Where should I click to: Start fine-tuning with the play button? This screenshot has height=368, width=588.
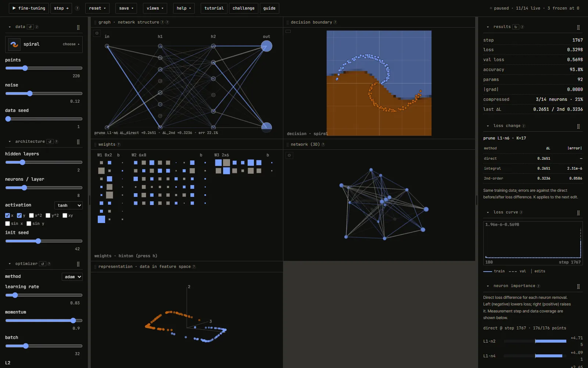(29, 8)
